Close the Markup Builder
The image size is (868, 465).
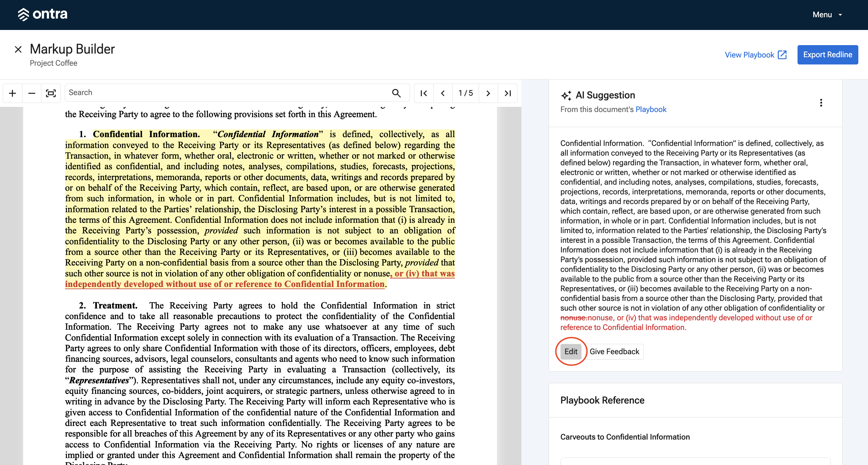[x=18, y=50]
